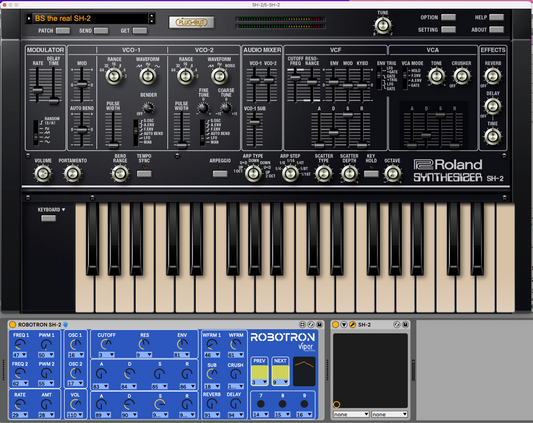Click the ENV TRIG selector switch
This screenshot has width=533, height=423.
pos(379,78)
